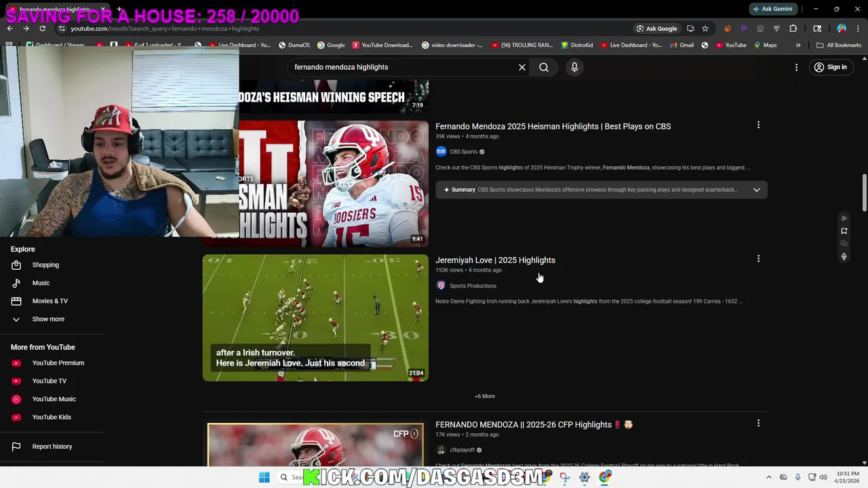Open the taskbar volume speaker icon

point(823,477)
